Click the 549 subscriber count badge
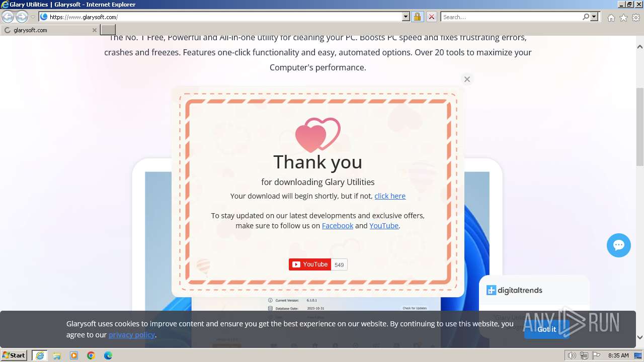This screenshot has height=362, width=644. (x=339, y=265)
